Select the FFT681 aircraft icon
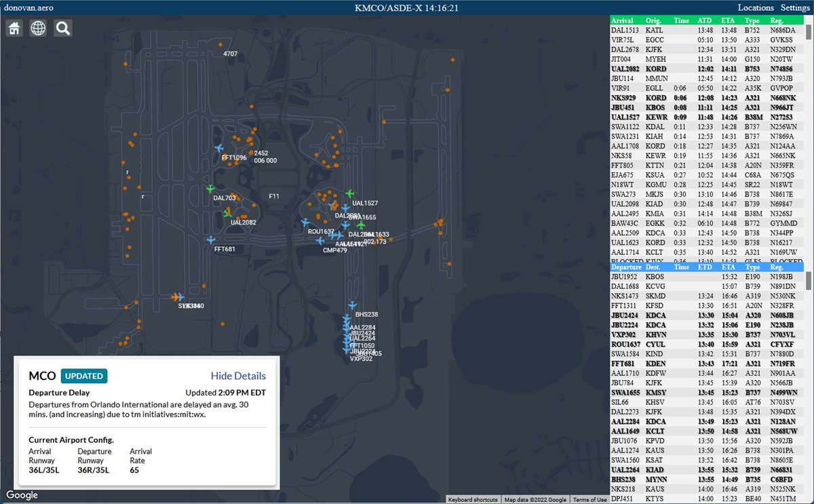This screenshot has height=504, width=814. pyautogui.click(x=211, y=239)
